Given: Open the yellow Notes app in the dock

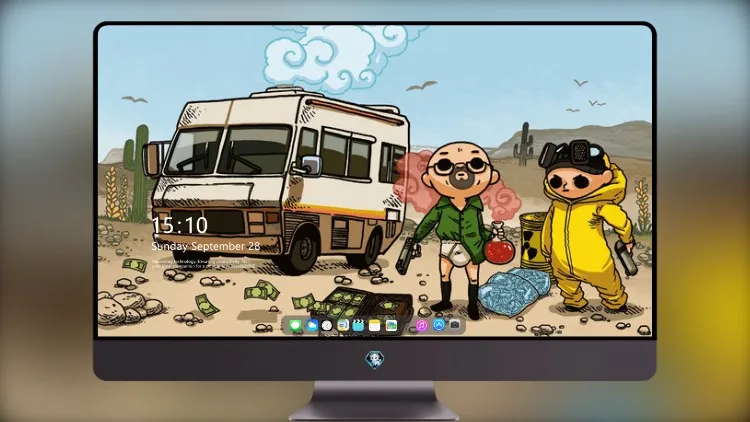Looking at the screenshot, I should (375, 326).
